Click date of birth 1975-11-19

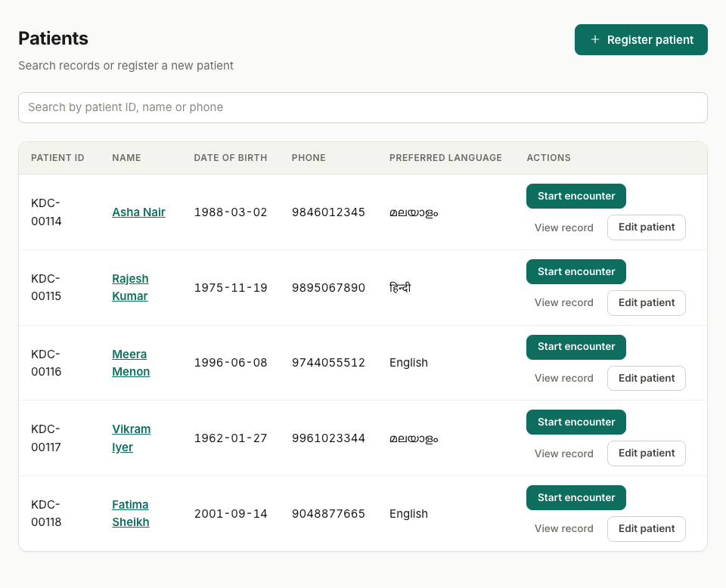(x=231, y=288)
